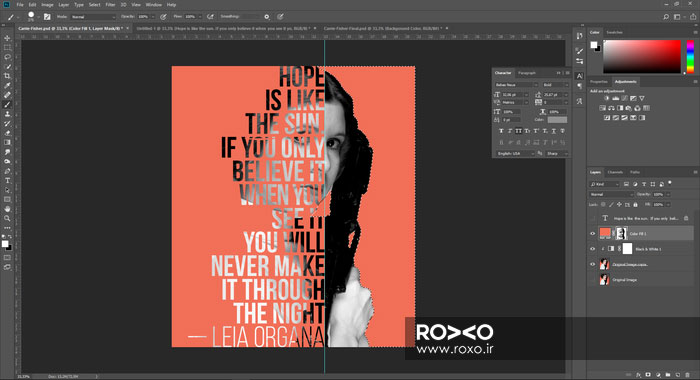
Task: Hide the Original Image copy layer
Action: point(593,264)
